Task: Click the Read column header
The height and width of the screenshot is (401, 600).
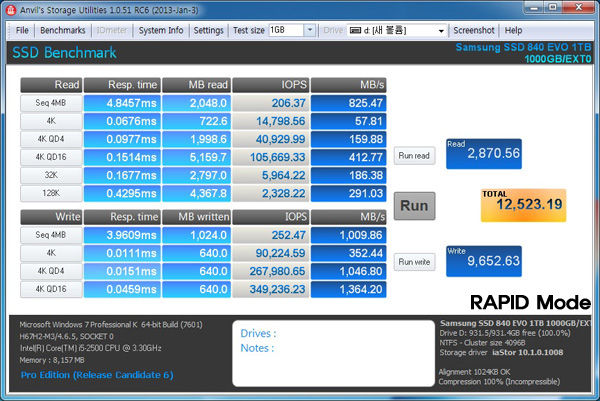Action: tap(51, 85)
